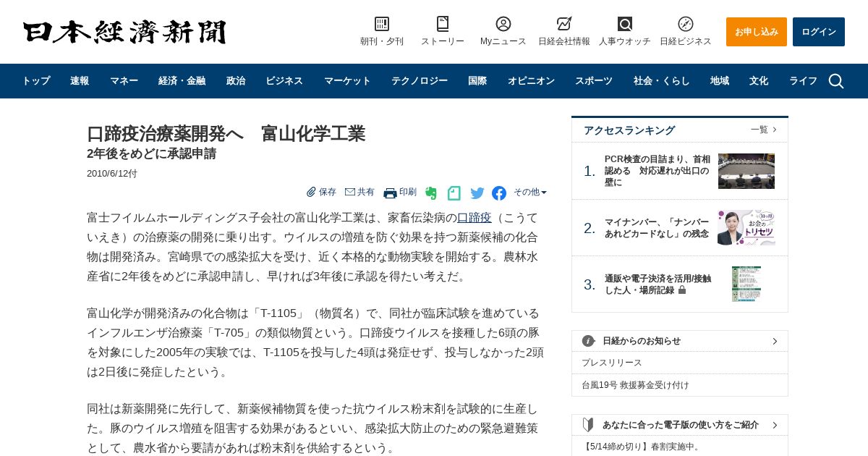Click the ログイン button

coord(819,32)
